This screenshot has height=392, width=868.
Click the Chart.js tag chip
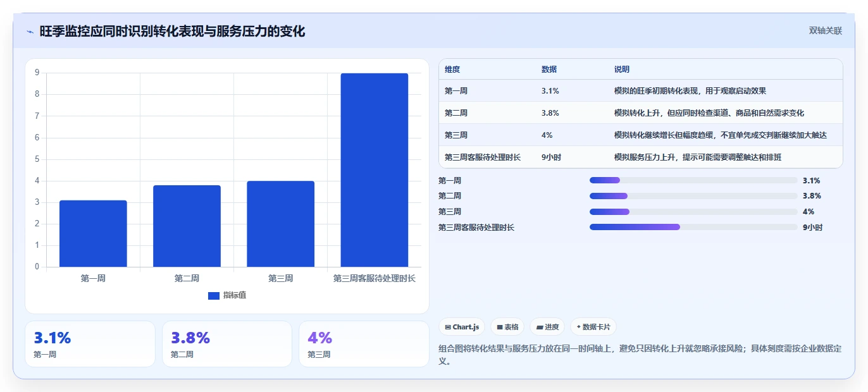pos(462,327)
